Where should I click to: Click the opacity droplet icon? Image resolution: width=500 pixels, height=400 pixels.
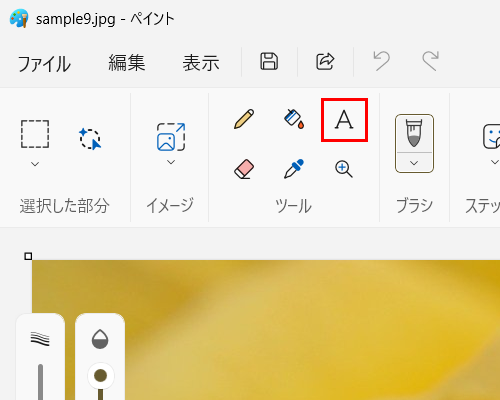(100, 339)
